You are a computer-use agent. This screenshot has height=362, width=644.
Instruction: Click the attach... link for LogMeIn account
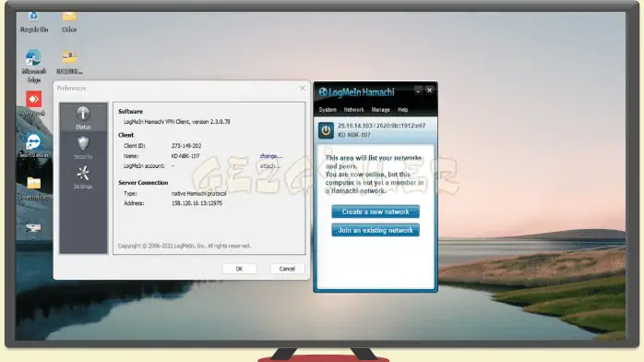pyautogui.click(x=269, y=166)
